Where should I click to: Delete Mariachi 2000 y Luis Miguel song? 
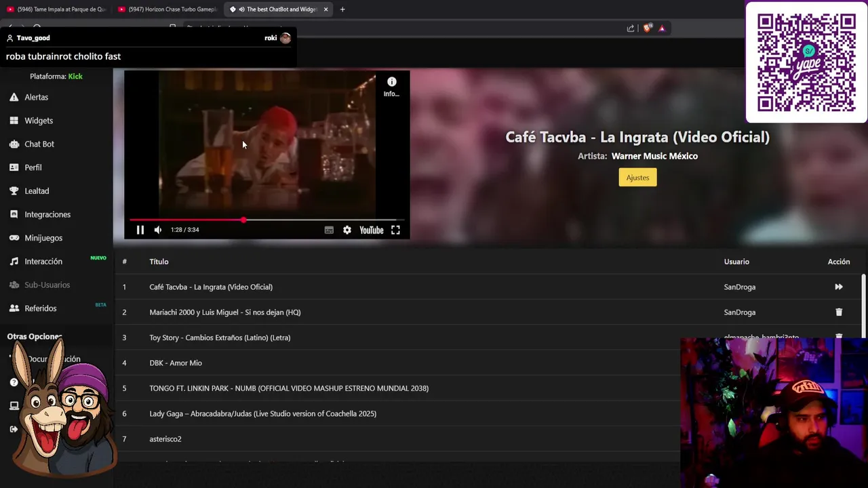[x=839, y=312]
